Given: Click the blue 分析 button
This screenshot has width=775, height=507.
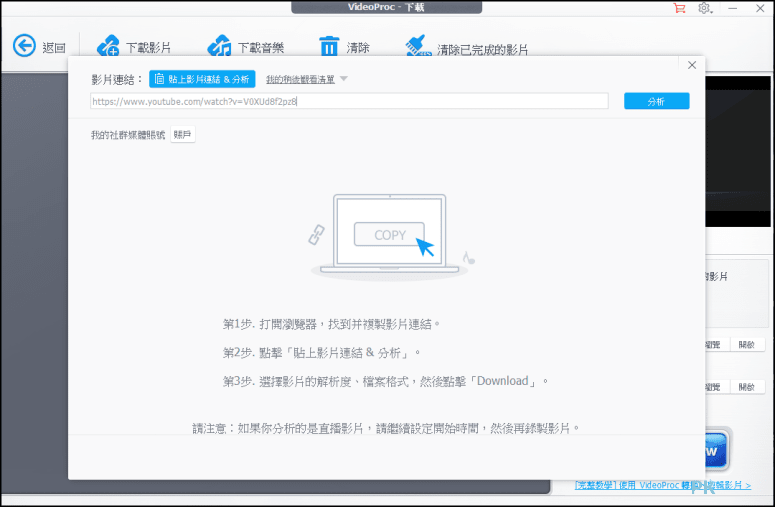Looking at the screenshot, I should click(656, 101).
